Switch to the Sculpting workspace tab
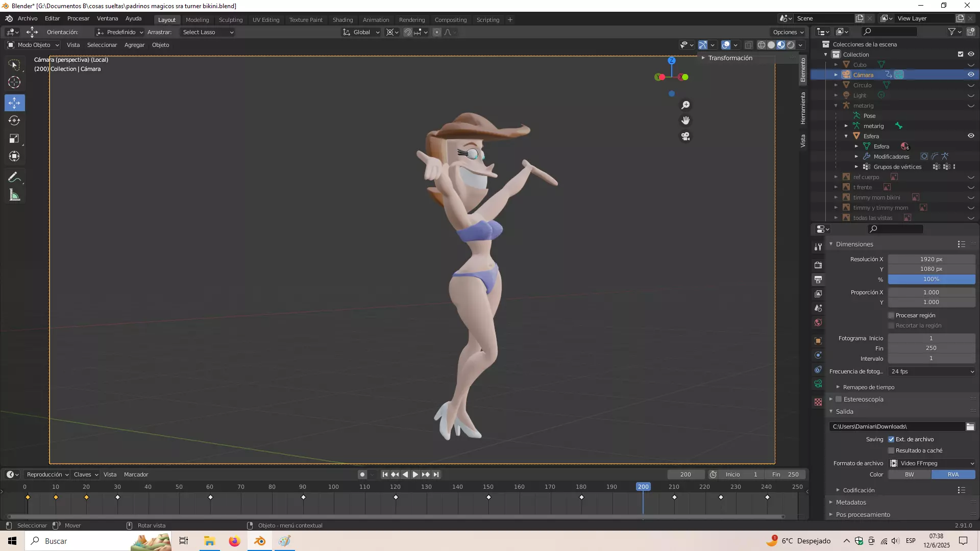Viewport: 980px width, 551px height. click(231, 20)
